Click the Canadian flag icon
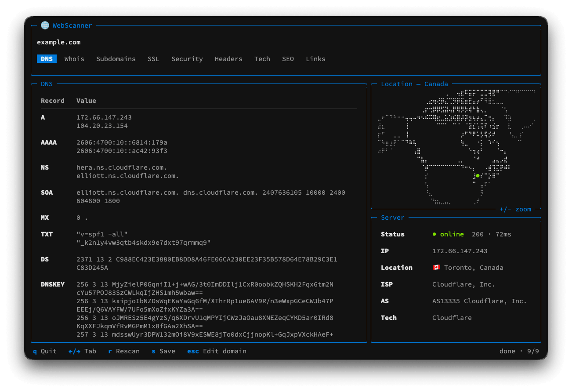Screen dimensions: 572x392 click(x=436, y=268)
